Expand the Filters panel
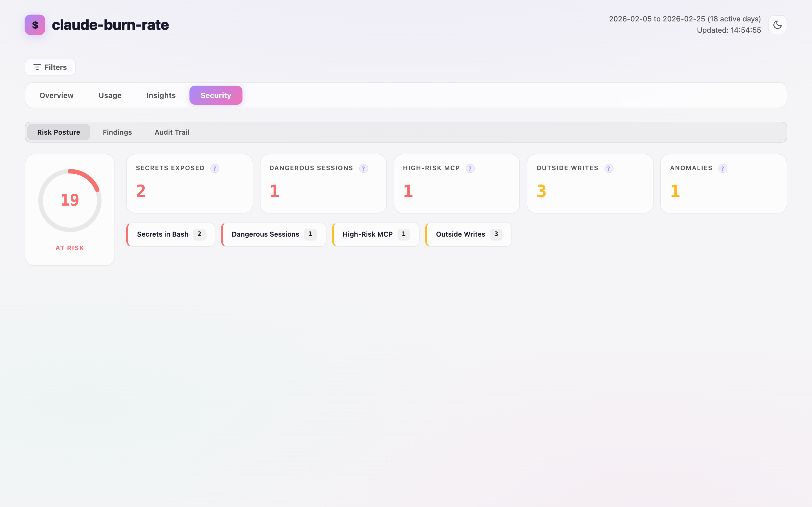This screenshot has width=812, height=507. 50,67
